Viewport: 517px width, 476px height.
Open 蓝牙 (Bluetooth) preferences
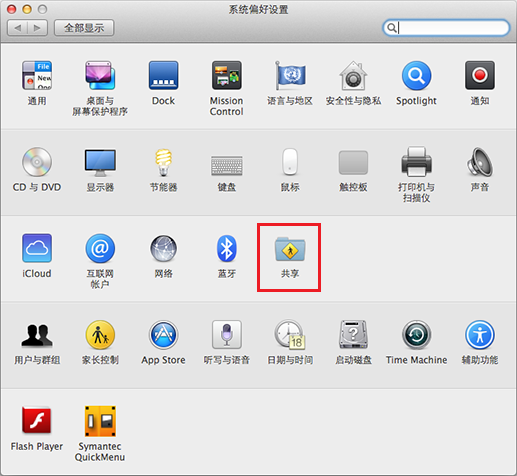[227, 248]
